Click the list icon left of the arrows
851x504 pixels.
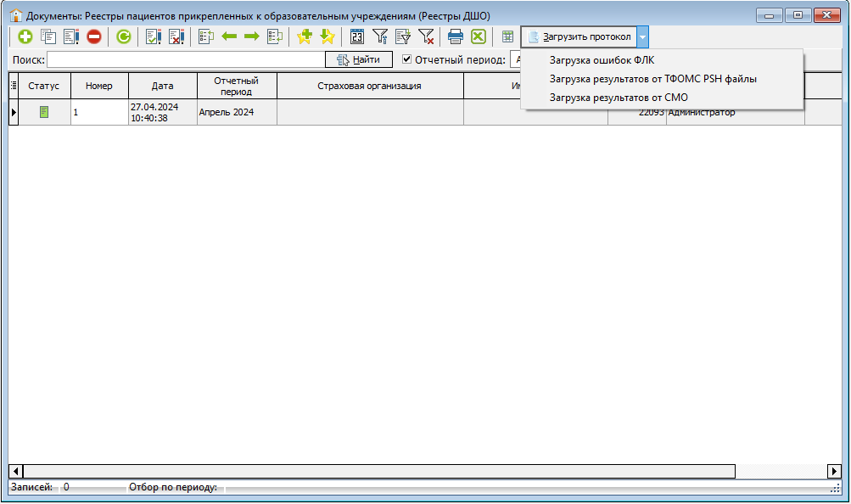tap(205, 36)
